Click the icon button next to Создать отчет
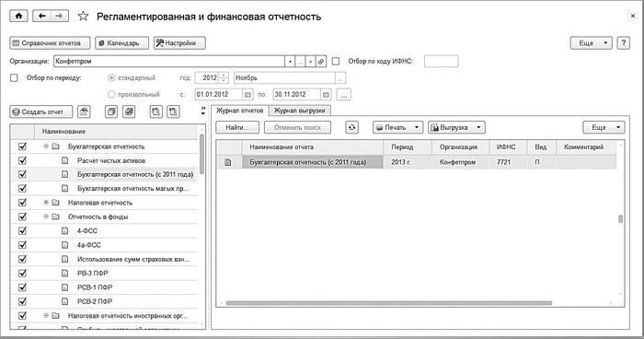The height and width of the screenshot is (339, 644). (84, 111)
